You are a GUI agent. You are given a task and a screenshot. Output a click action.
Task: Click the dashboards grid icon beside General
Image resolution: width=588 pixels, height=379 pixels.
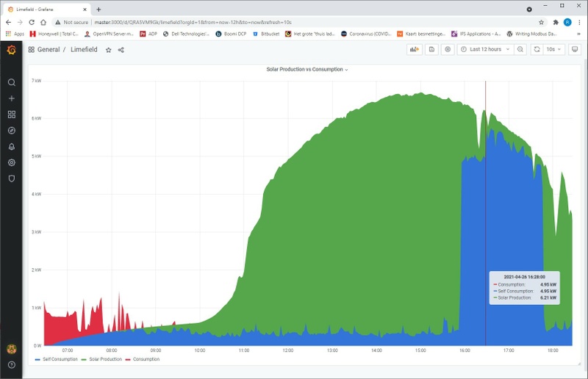32,49
